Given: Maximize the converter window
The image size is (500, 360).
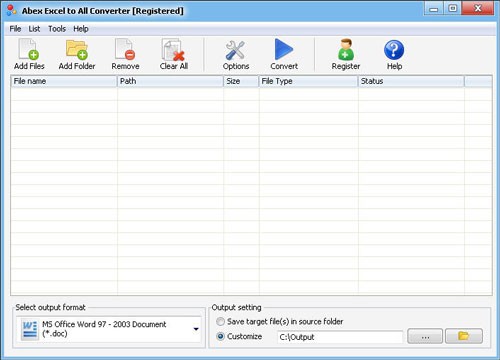Looking at the screenshot, I should [x=452, y=9].
